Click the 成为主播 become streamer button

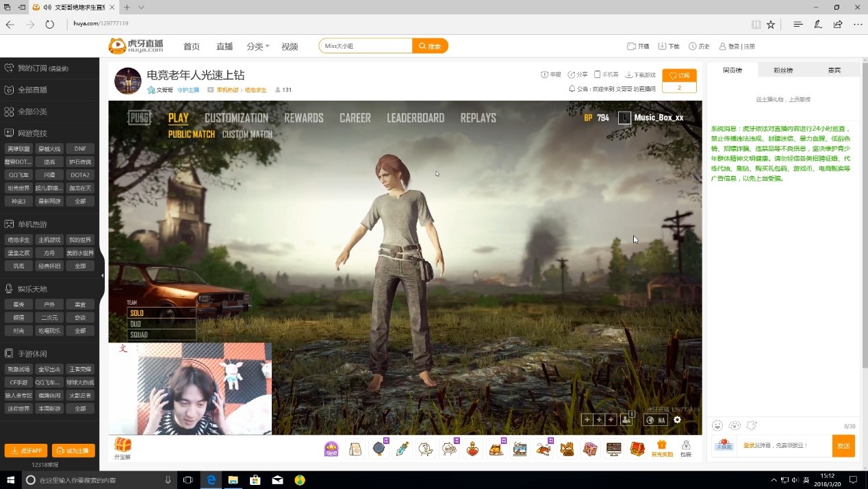(73, 451)
